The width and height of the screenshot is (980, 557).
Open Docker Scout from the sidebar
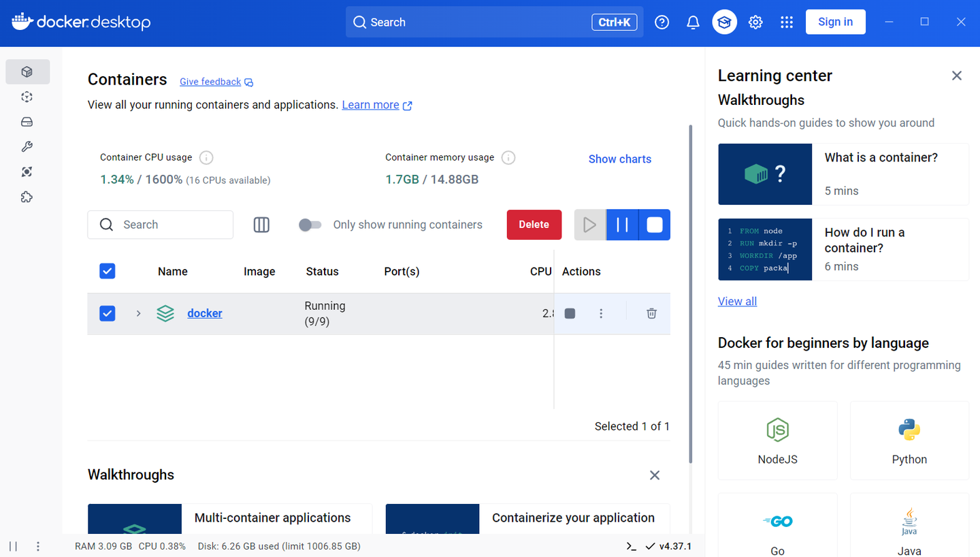coord(27,172)
